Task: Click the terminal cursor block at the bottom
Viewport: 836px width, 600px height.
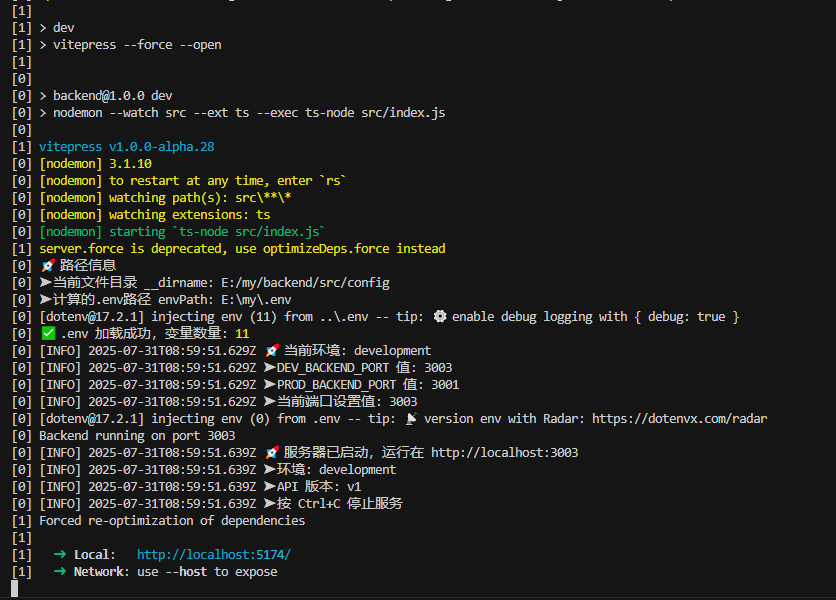Action: tap(14, 588)
